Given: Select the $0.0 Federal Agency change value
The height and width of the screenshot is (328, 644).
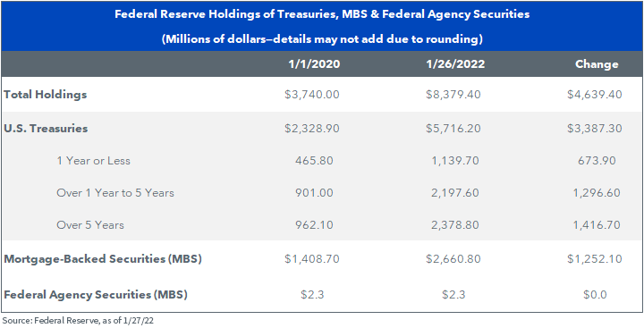Looking at the screenshot, I should (x=595, y=295).
